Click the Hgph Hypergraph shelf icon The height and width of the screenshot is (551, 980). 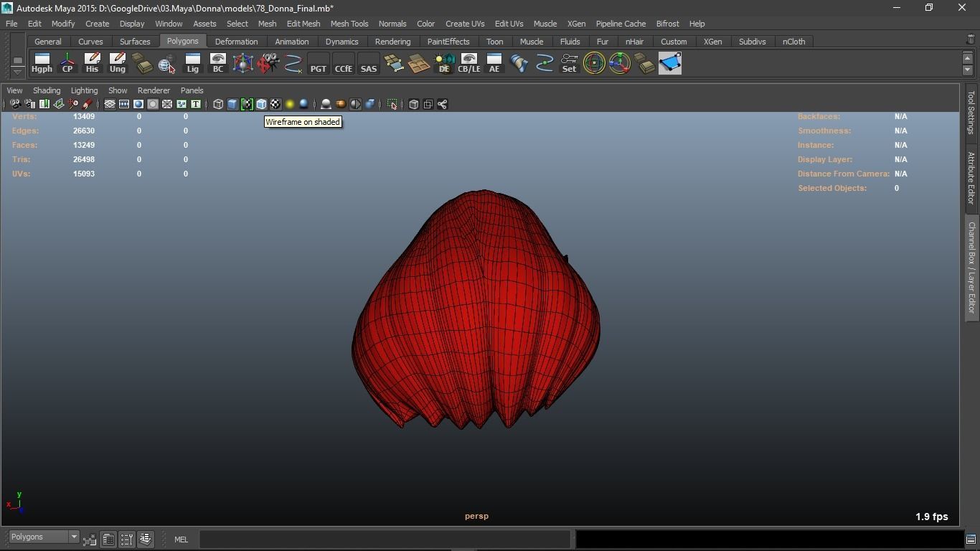point(42,63)
